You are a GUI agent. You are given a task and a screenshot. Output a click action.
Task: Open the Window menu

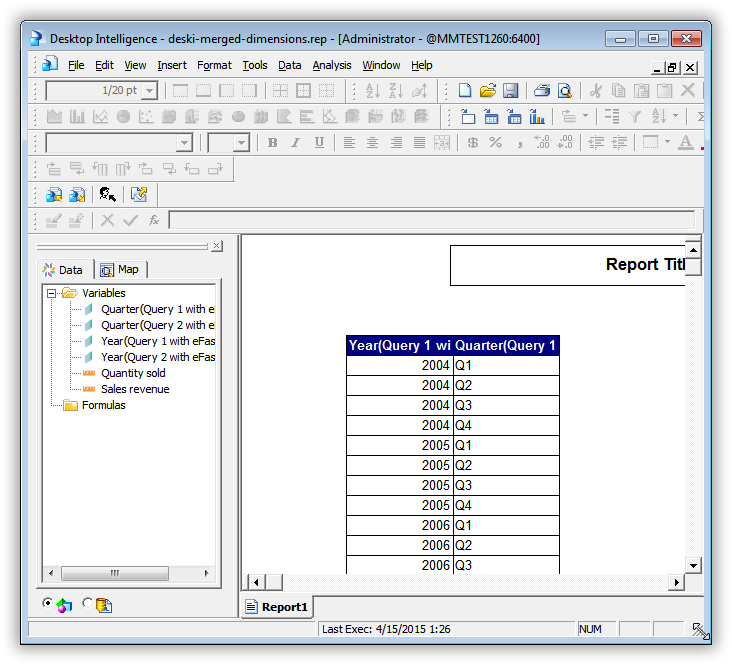[381, 65]
